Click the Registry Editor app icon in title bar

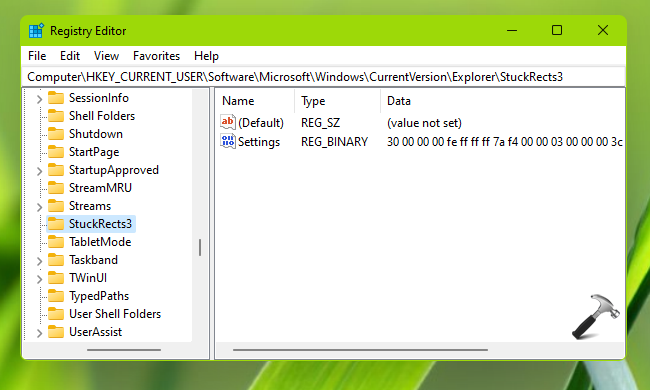pyautogui.click(x=36, y=31)
